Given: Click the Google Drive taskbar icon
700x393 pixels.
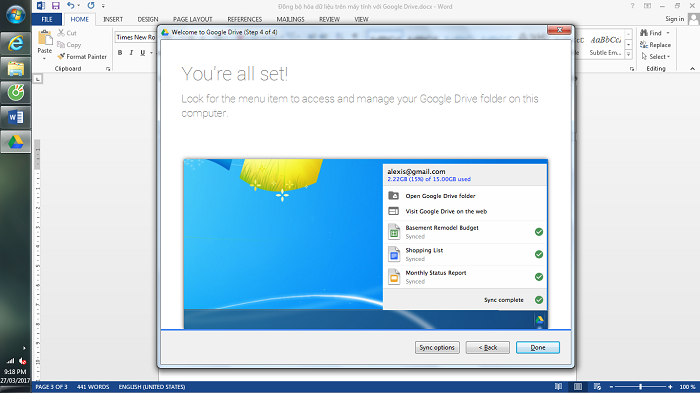Looking at the screenshot, I should (16, 142).
